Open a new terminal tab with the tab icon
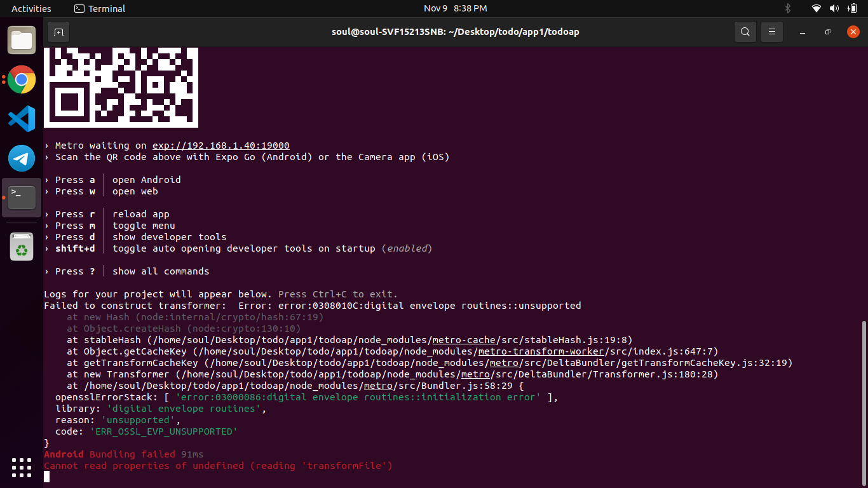This screenshot has width=868, height=488. 58,31
